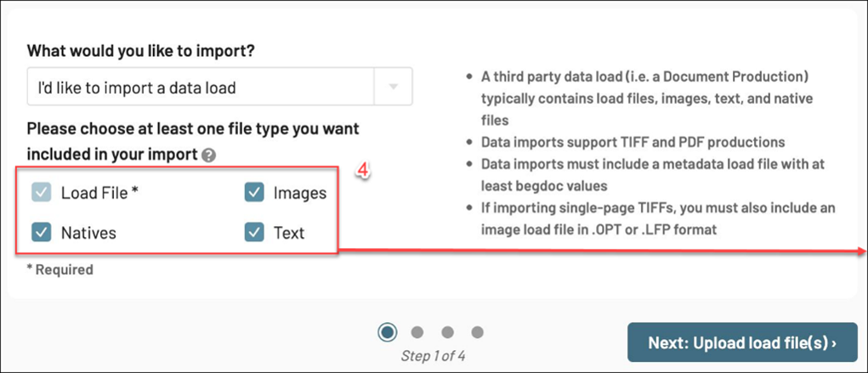
Task: Jump to the second step dot
Action: (x=417, y=332)
